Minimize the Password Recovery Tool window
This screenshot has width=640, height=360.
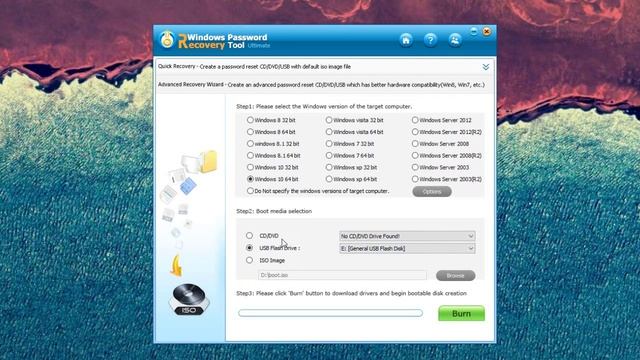point(473,31)
